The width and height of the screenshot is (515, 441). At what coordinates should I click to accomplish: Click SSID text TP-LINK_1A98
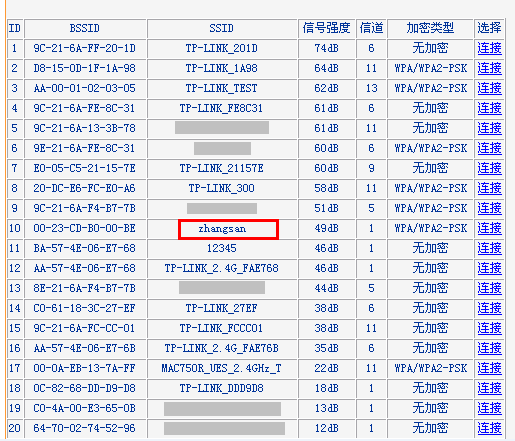point(222,68)
